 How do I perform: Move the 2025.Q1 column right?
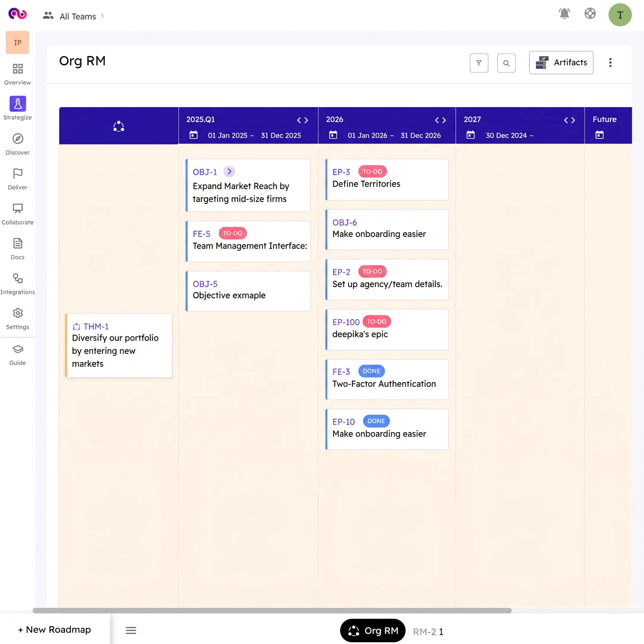pos(306,120)
